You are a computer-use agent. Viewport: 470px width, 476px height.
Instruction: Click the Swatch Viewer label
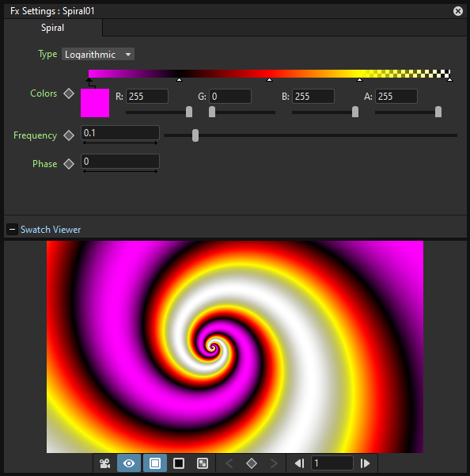(51, 230)
